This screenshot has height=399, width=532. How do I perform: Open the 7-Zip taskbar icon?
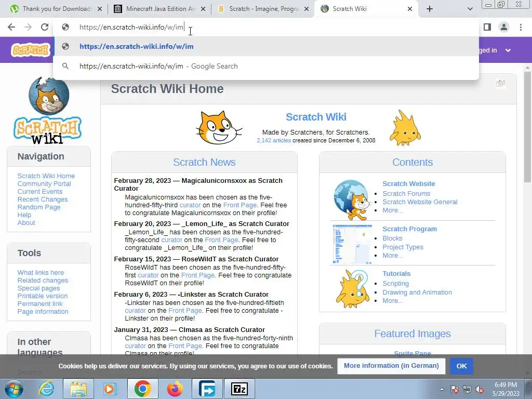click(x=239, y=389)
